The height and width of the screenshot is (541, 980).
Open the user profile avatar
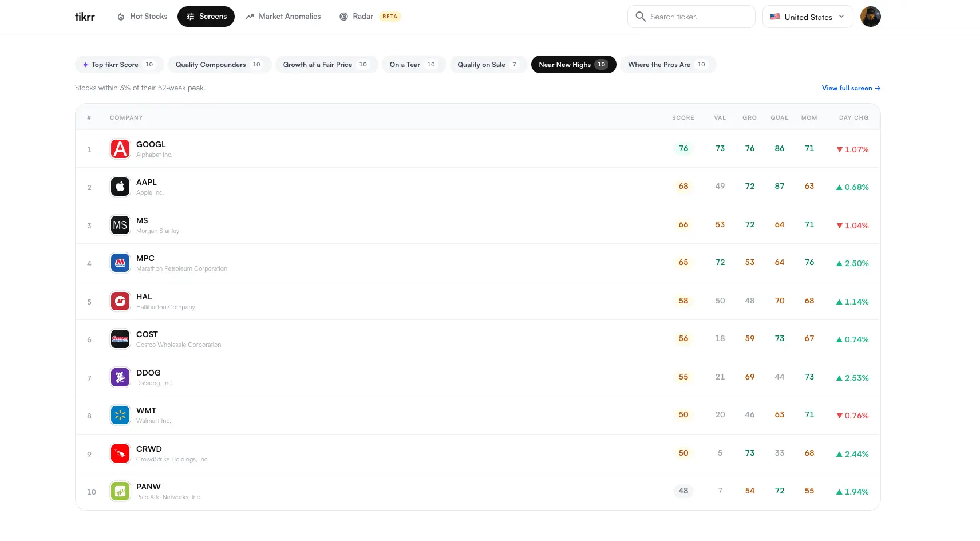pyautogui.click(x=871, y=17)
